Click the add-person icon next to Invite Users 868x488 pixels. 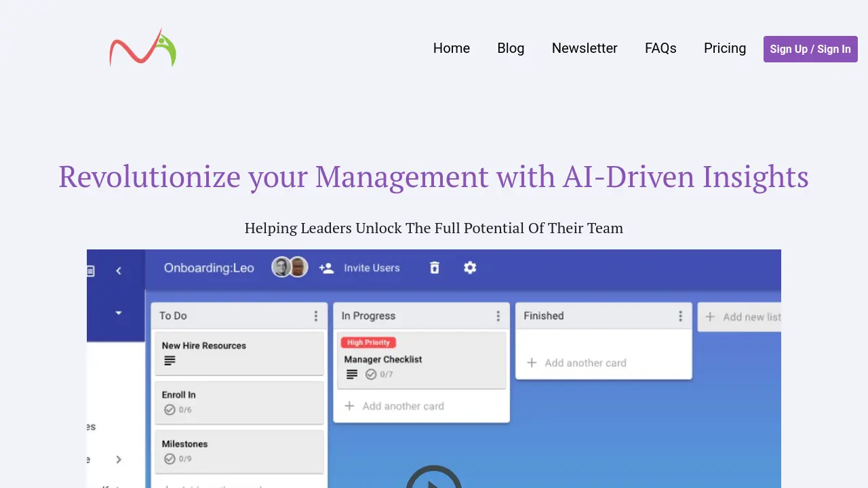pos(326,268)
